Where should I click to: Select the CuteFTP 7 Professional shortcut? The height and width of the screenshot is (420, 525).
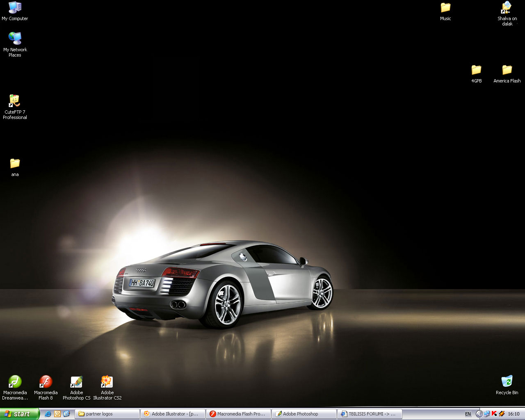(x=15, y=107)
